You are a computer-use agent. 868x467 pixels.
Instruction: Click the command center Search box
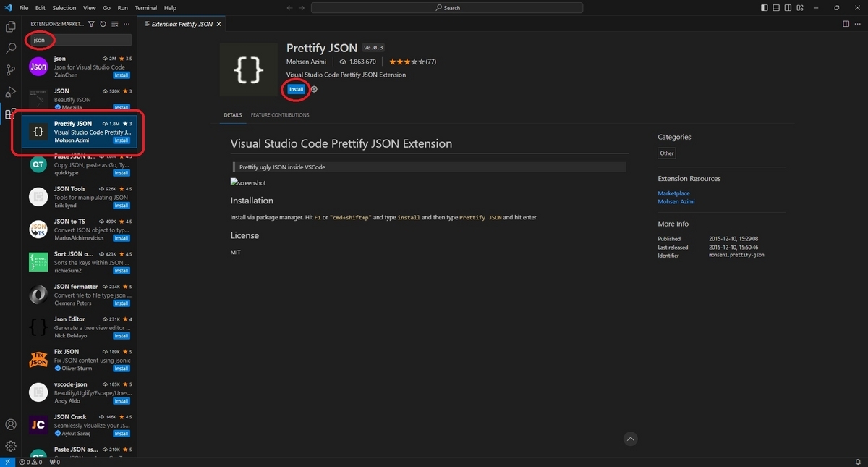pyautogui.click(x=447, y=8)
